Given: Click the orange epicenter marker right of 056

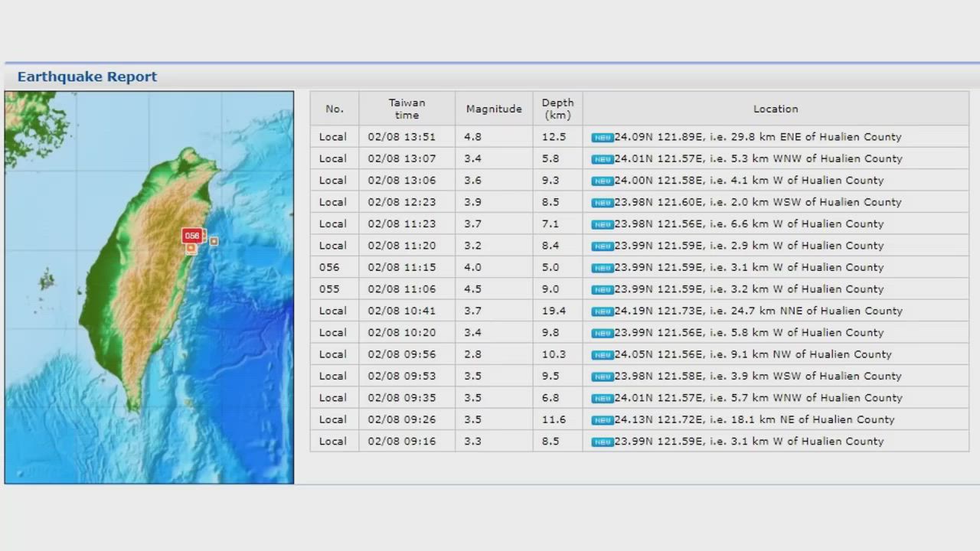Looking at the screenshot, I should (214, 241).
